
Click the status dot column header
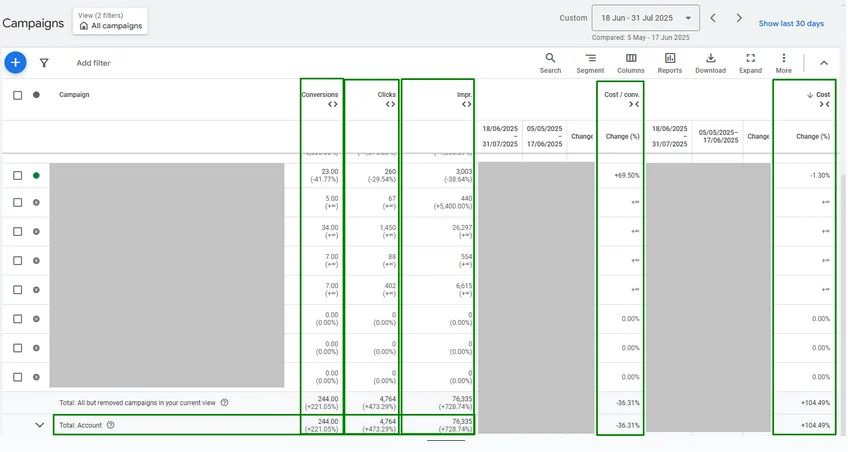tap(36, 95)
